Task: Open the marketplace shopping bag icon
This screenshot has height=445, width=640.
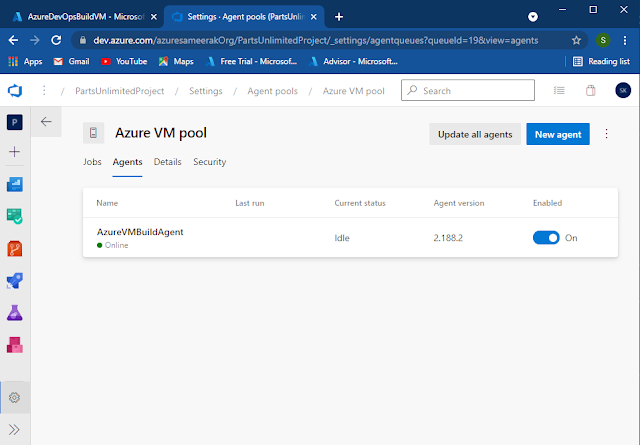Action: 591,90
